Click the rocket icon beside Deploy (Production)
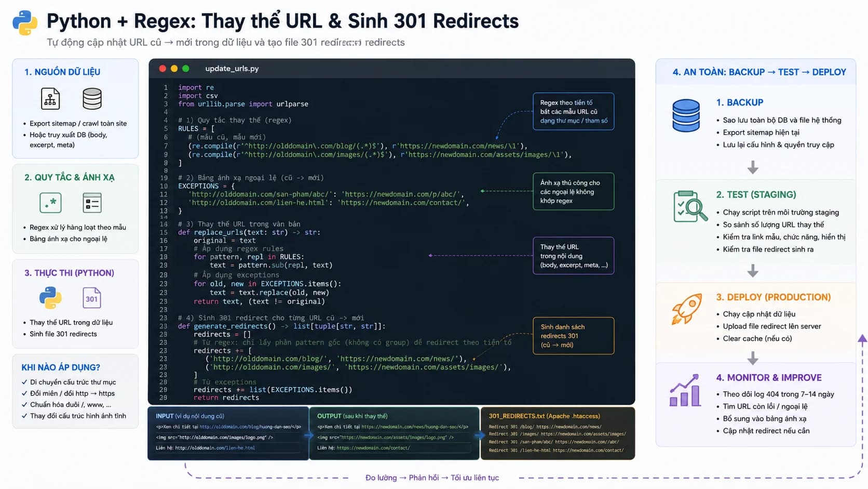This screenshot has width=868, height=489. click(686, 309)
